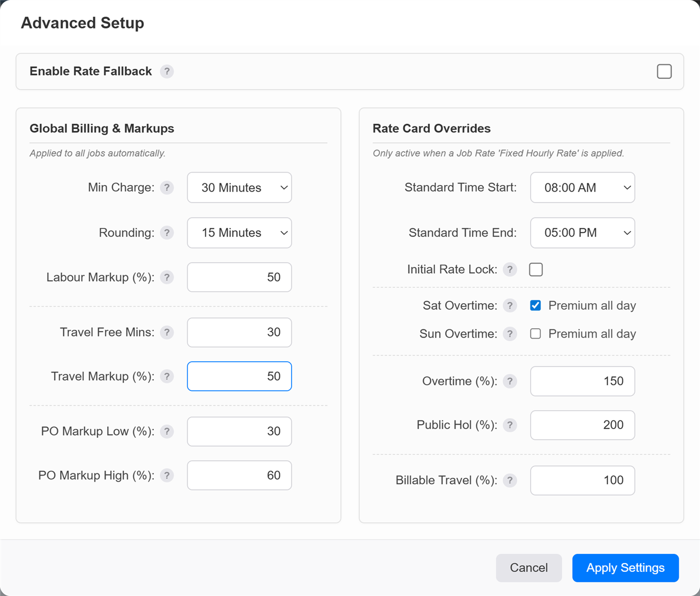
Task: Enable Sun Overtime Premium all day
Action: coord(536,334)
